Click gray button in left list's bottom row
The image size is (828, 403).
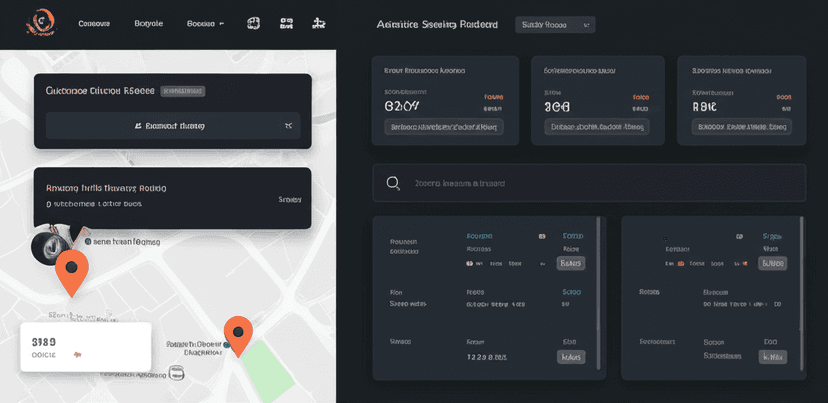571,357
